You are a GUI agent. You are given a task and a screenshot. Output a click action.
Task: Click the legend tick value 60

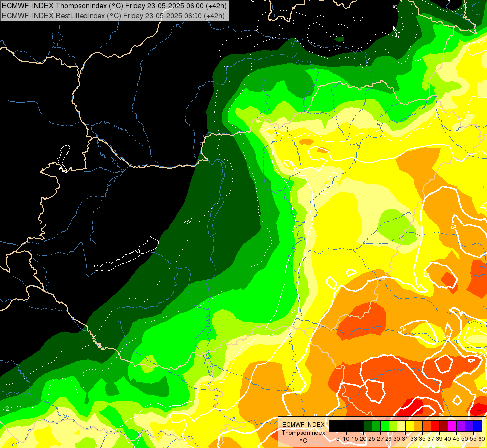482,439
